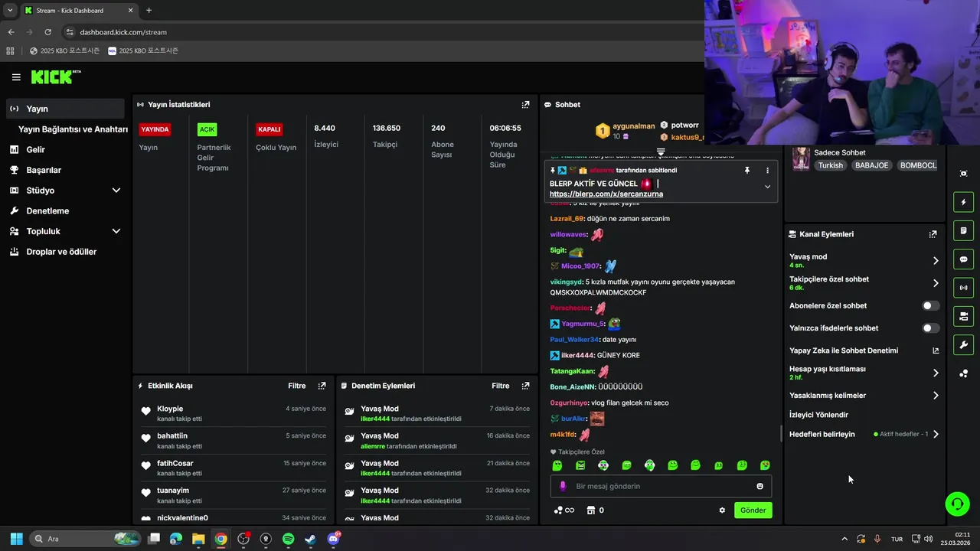Screen dimensions: 980x551
Task: Open chat settings gear icon
Action: click(x=722, y=510)
